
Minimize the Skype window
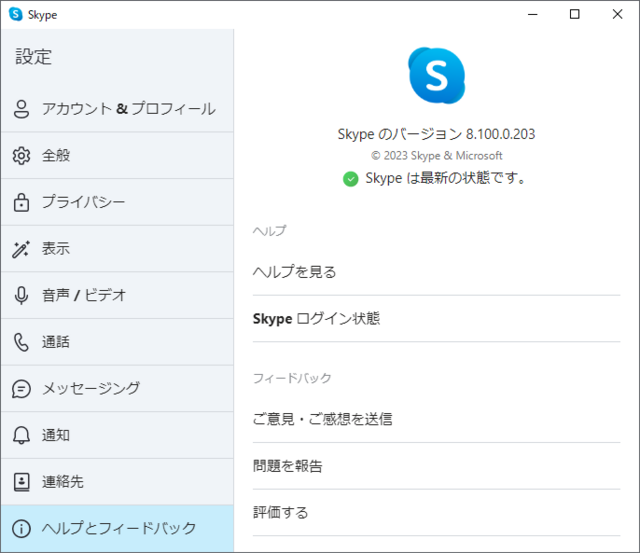[533, 14]
